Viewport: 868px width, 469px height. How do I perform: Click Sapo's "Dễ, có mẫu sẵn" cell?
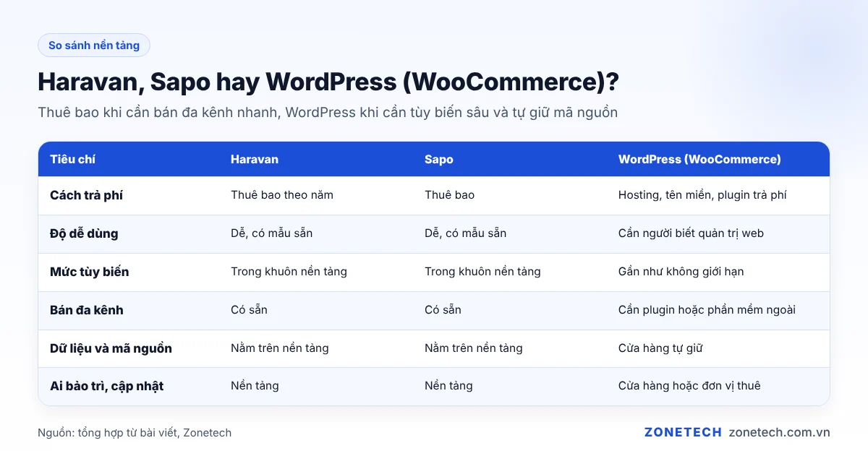pos(466,233)
